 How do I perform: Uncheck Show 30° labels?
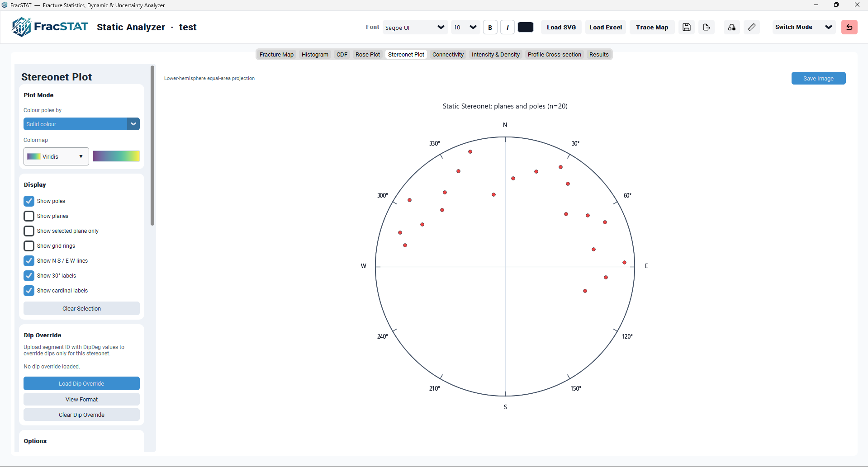pyautogui.click(x=29, y=276)
